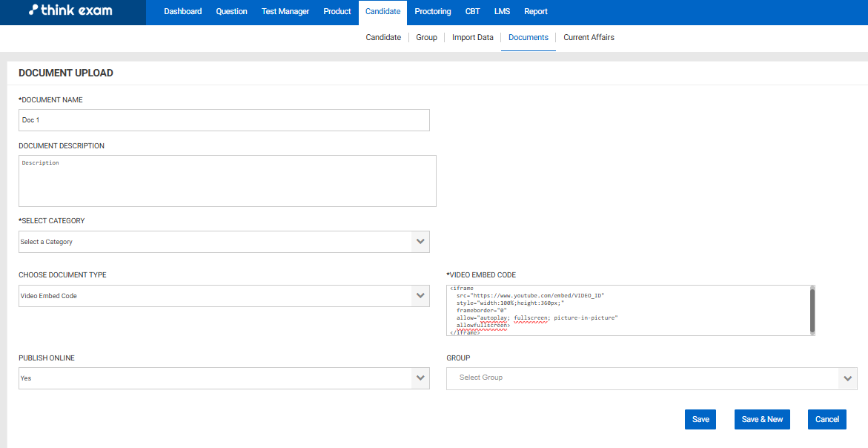Image resolution: width=868 pixels, height=448 pixels.
Task: Open the Report menu
Action: pyautogui.click(x=536, y=12)
